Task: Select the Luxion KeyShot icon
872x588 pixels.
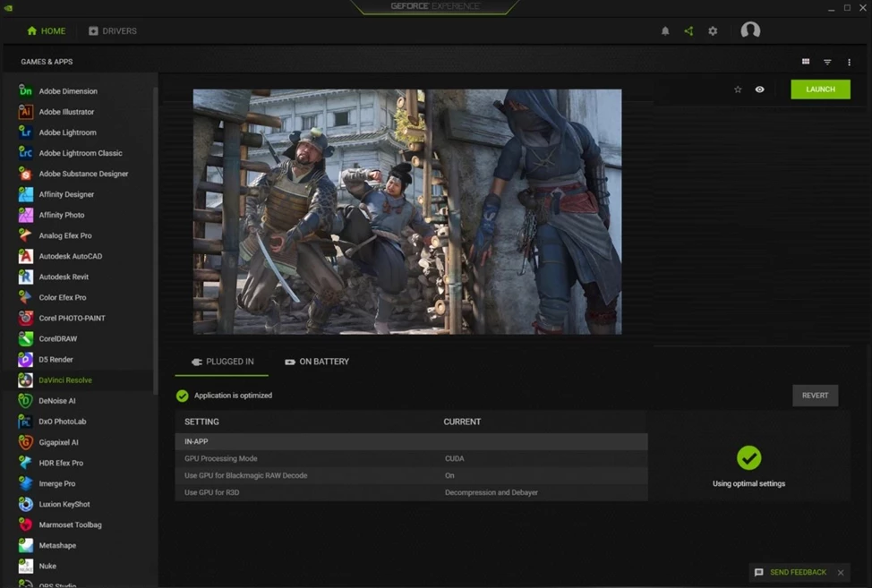Action: pyautogui.click(x=26, y=504)
